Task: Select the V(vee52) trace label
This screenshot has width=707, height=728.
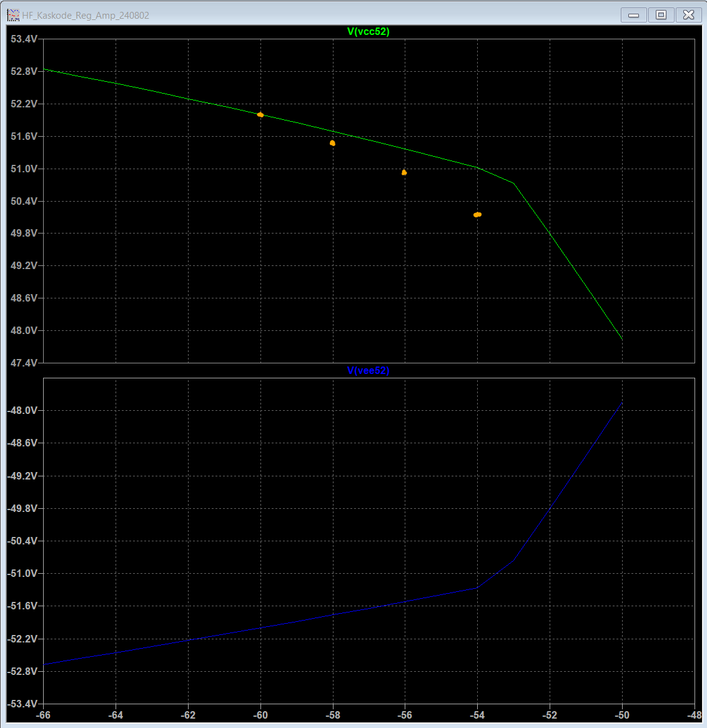Action: (368, 370)
